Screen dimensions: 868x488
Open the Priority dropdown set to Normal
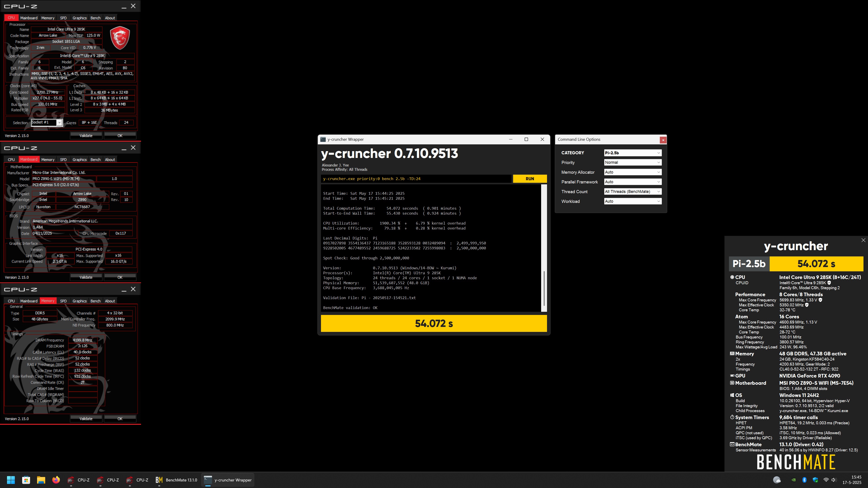(632, 162)
